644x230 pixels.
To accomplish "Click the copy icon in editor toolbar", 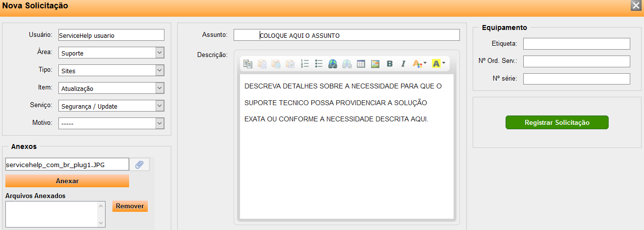I will [x=248, y=63].
